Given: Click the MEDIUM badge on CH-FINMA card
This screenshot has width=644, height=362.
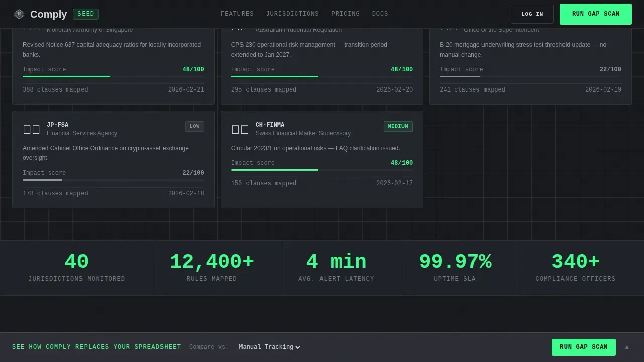Looking at the screenshot, I should 398,126.
